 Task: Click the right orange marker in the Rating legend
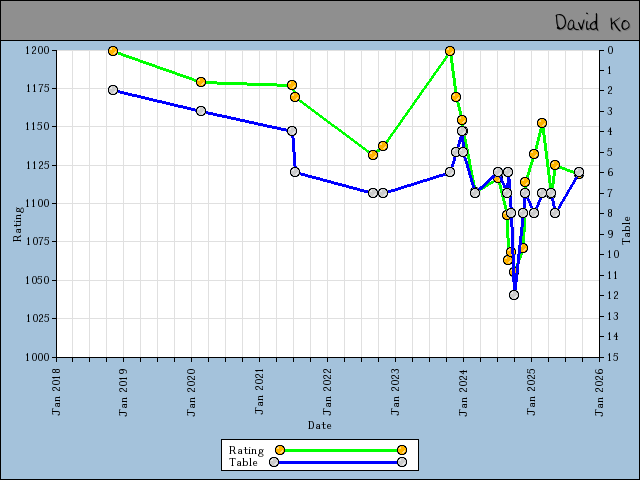pyautogui.click(x=401, y=450)
